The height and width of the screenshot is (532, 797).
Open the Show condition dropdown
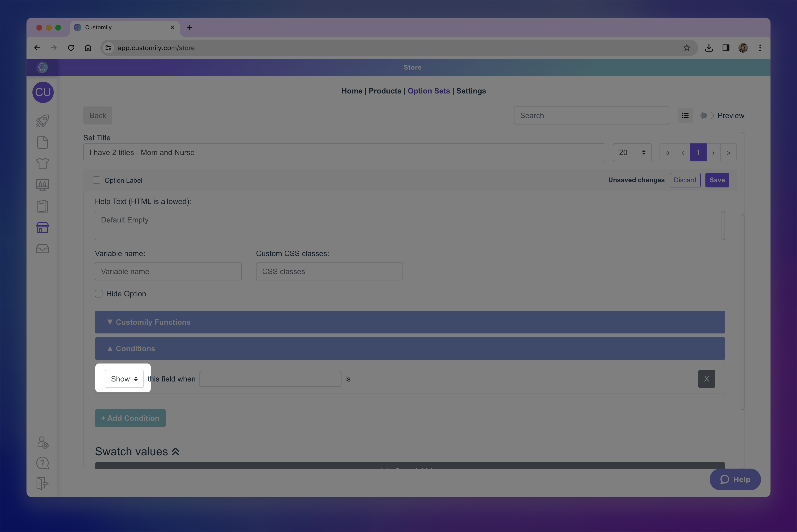[x=124, y=379]
